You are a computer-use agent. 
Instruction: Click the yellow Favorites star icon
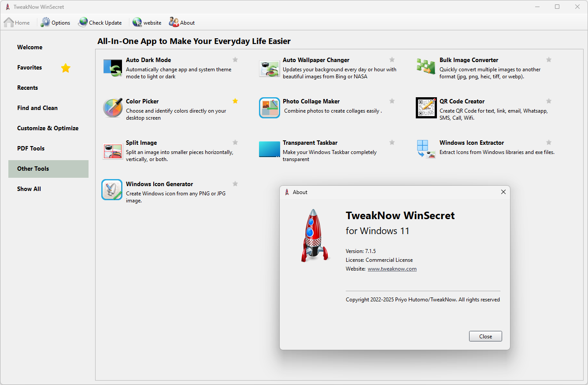pyautogui.click(x=66, y=68)
